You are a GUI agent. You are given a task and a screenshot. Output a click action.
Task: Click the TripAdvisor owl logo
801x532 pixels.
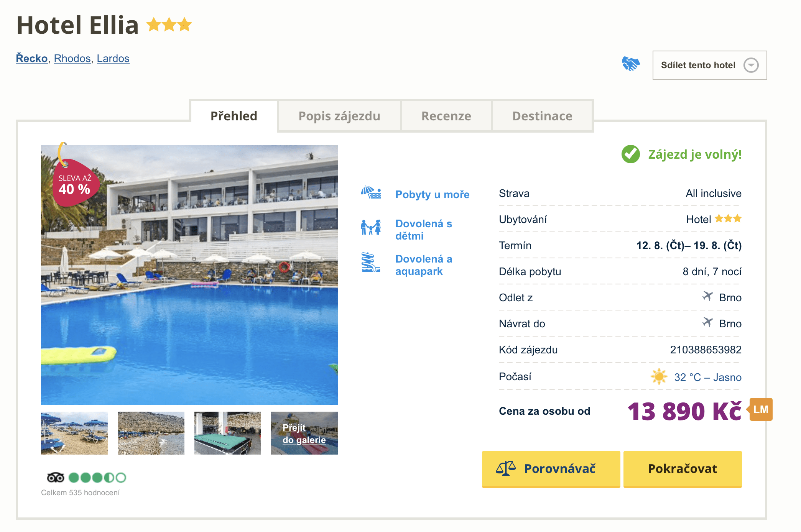point(55,478)
